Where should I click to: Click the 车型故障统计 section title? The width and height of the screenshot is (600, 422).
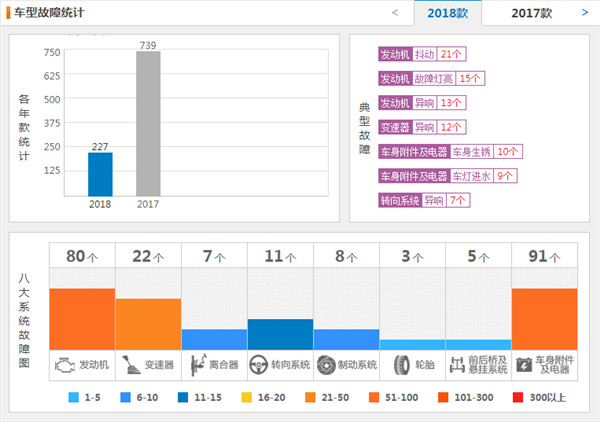[x=49, y=13]
